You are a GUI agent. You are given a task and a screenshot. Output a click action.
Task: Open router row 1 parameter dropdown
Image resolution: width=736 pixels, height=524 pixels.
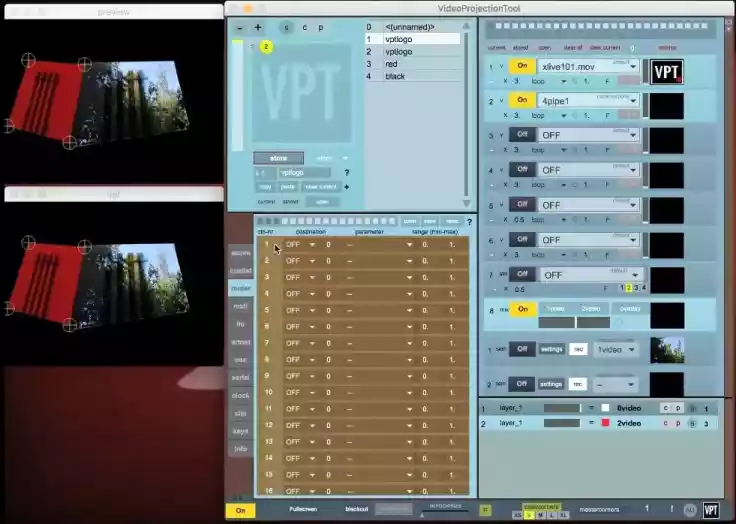pos(379,245)
